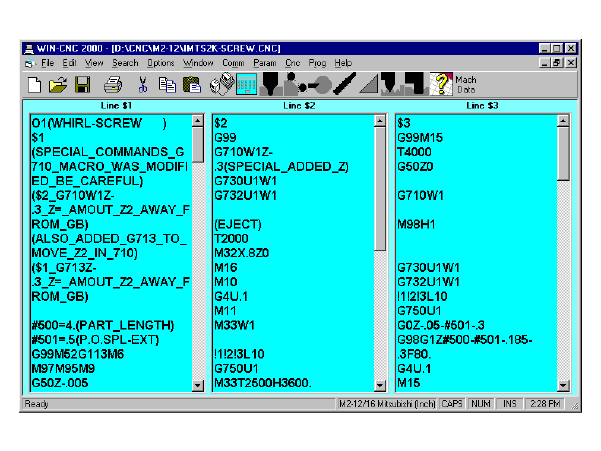Click the Print icon in toolbar
Image resolution: width=601 pixels, height=451 pixels.
click(x=113, y=85)
